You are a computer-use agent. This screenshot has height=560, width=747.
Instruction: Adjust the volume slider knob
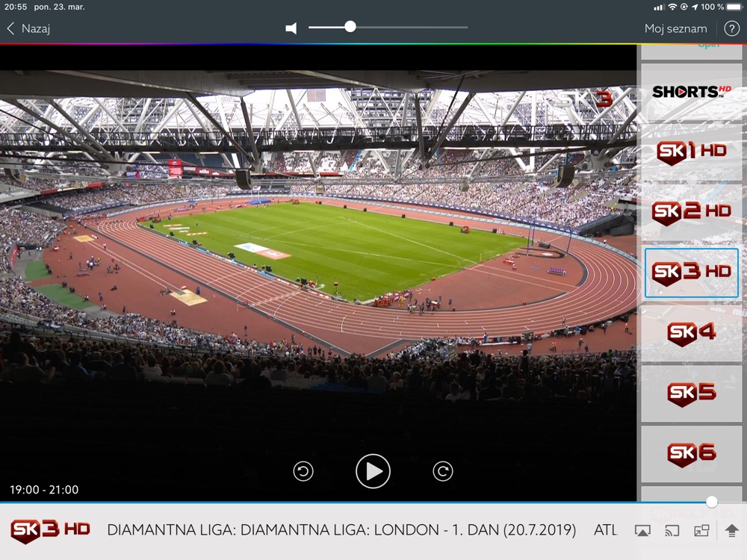(x=350, y=27)
